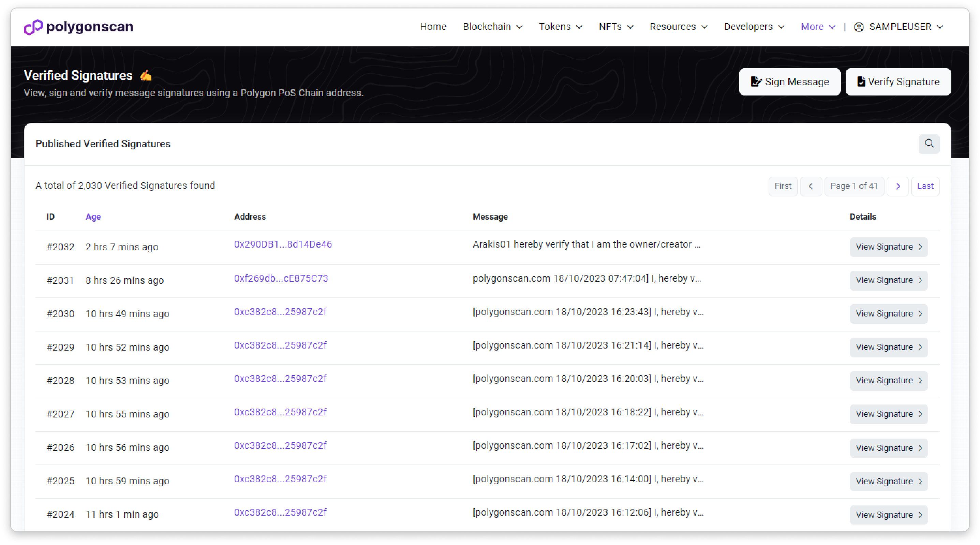Select message with timestamp 16:18:22
Viewport: 980px width, 545px height.
coord(588,412)
